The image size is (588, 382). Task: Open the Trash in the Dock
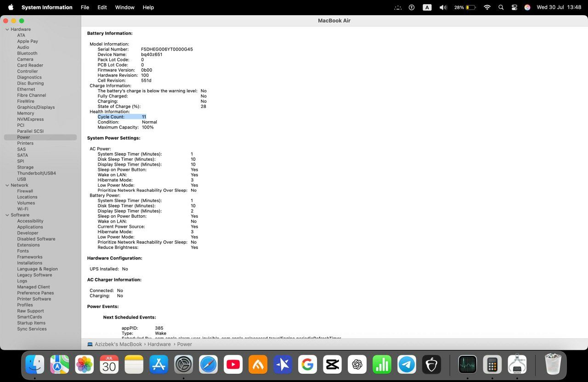[553, 365]
